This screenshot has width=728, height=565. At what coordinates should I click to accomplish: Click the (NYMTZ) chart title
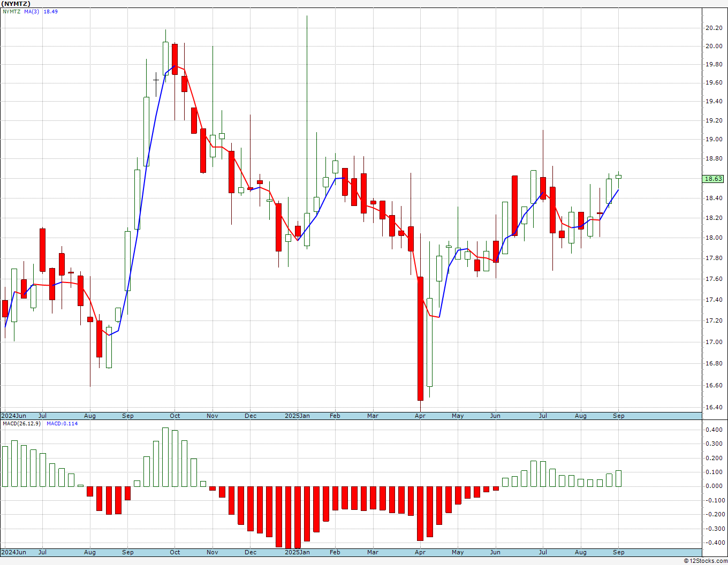tap(16, 4)
